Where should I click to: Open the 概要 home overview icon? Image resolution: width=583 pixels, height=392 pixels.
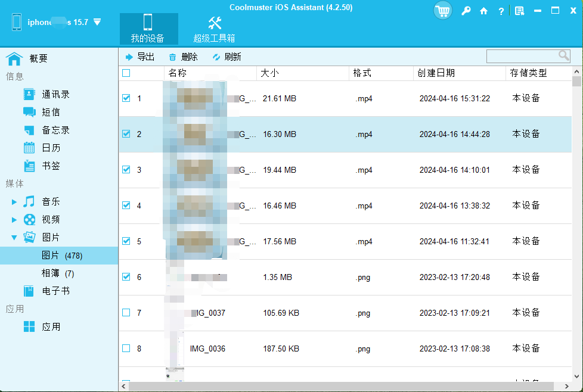coord(14,58)
